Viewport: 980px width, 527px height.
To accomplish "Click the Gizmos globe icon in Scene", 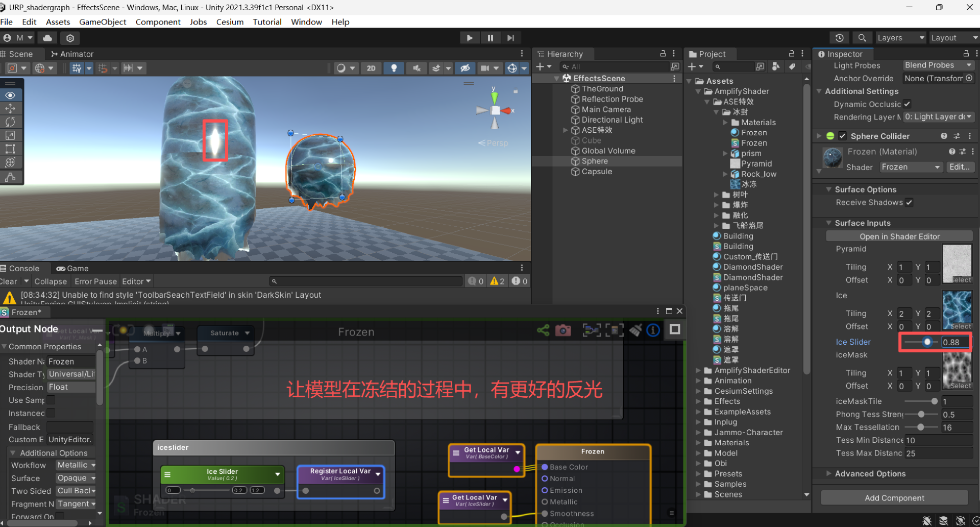I will tap(512, 68).
